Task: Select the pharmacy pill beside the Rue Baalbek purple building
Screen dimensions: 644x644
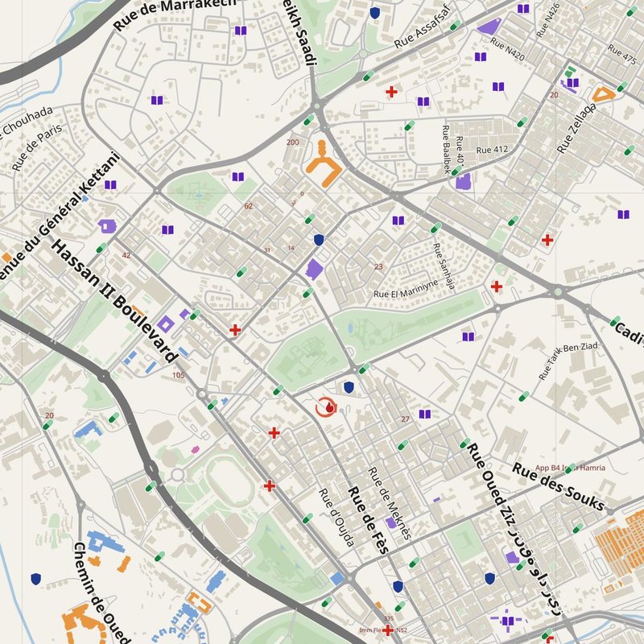Action: pyautogui.click(x=456, y=171)
